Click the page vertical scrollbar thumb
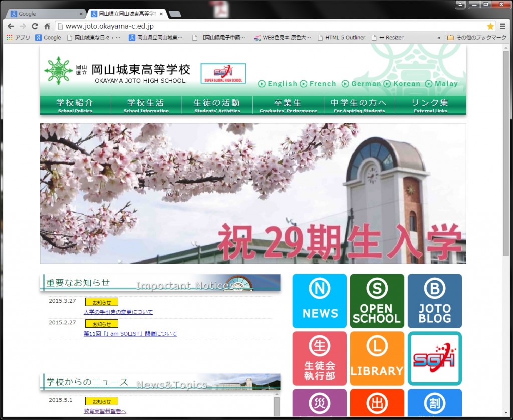Viewport: 513px width, 420px height. coord(506,153)
